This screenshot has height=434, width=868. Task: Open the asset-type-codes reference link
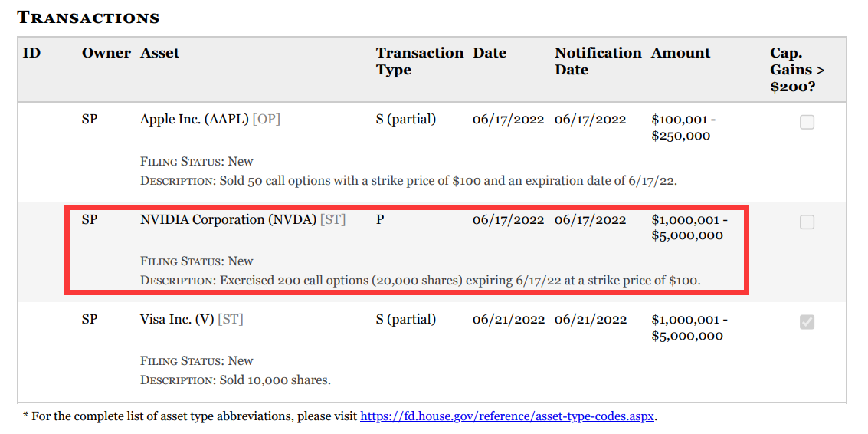point(507,417)
